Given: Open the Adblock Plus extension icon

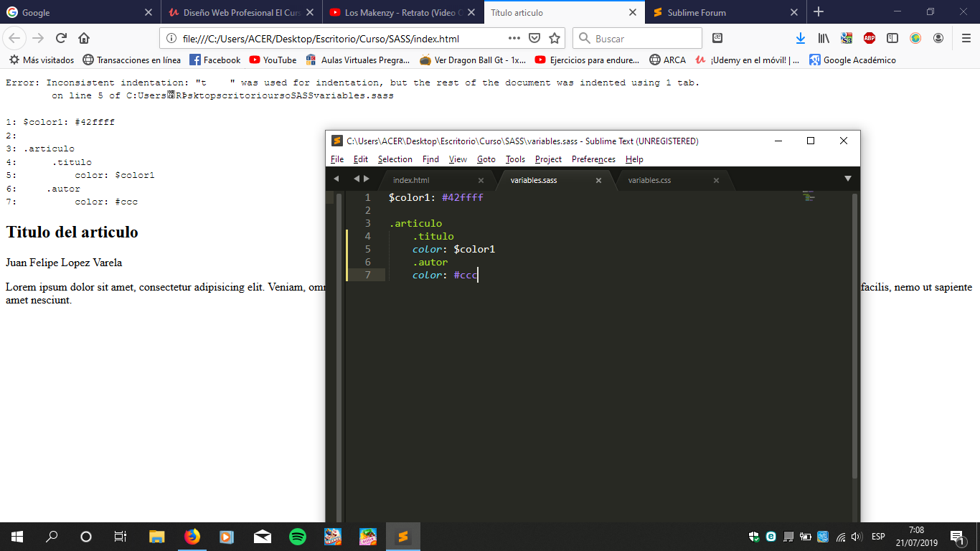Looking at the screenshot, I should 869,39.
